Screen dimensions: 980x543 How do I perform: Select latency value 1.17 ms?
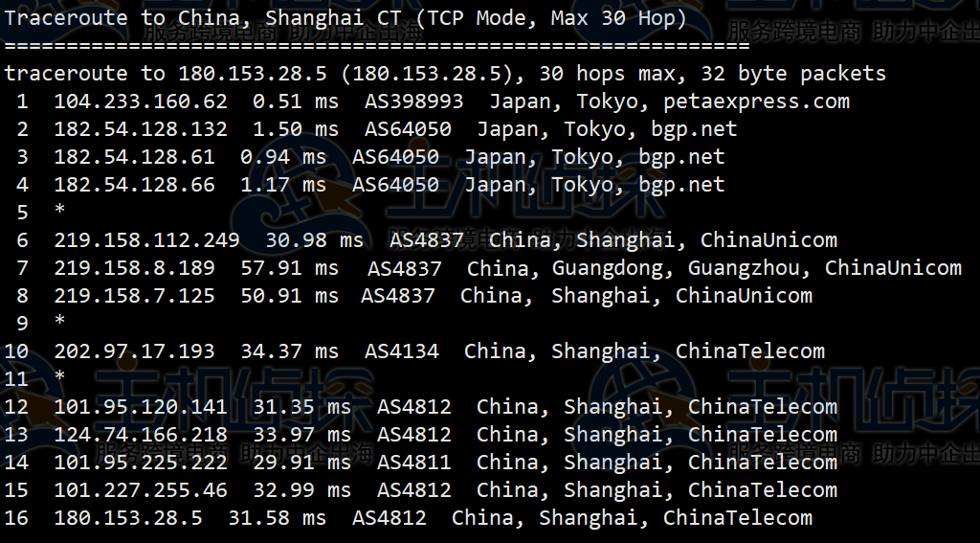click(283, 185)
